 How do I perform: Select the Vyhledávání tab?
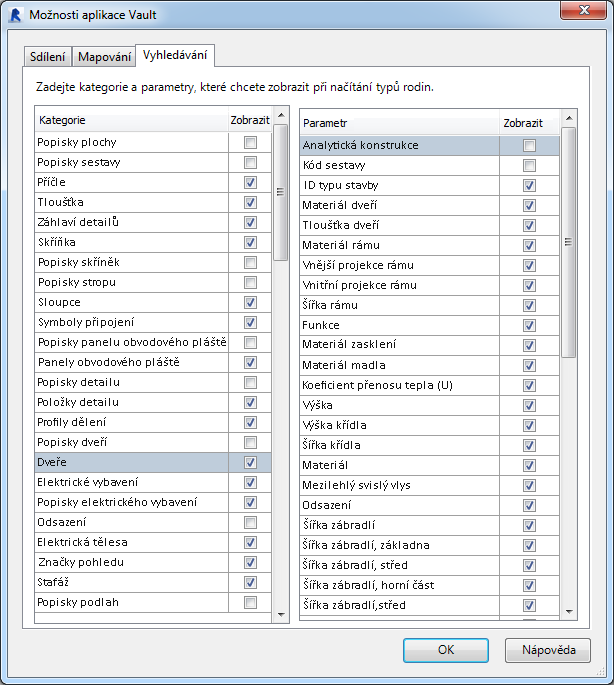pos(176,55)
